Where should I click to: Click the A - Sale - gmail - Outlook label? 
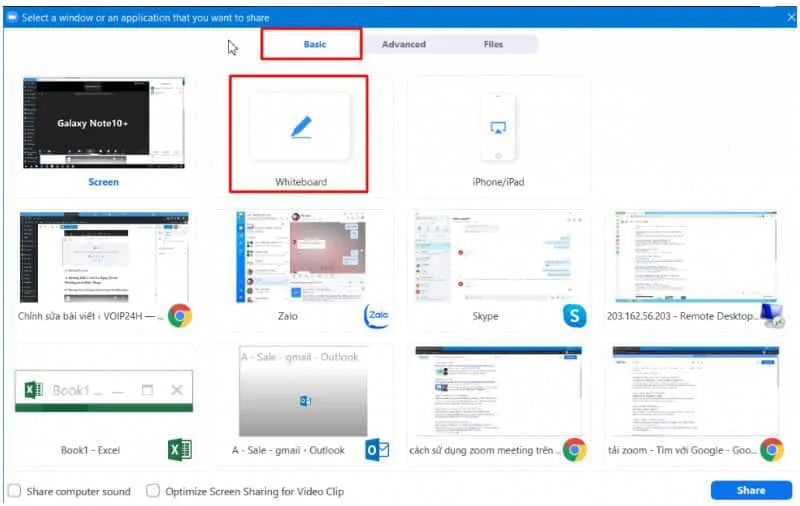pos(288,450)
